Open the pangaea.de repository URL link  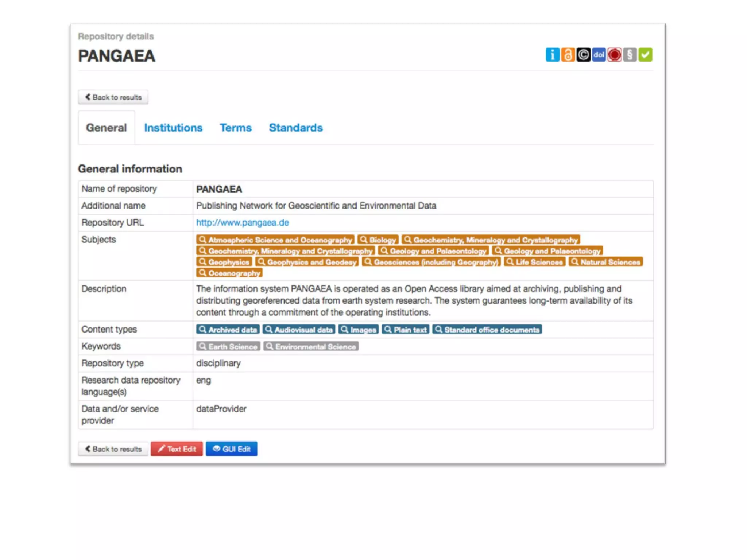point(243,222)
